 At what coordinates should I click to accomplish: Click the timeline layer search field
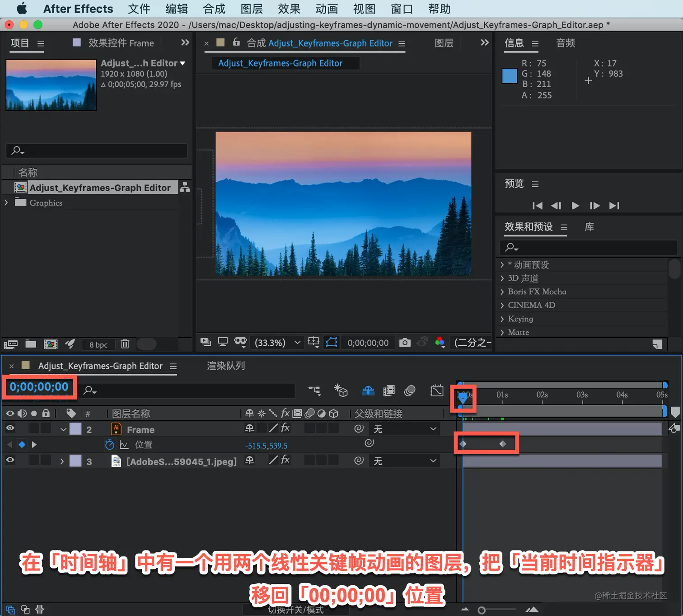(x=187, y=390)
